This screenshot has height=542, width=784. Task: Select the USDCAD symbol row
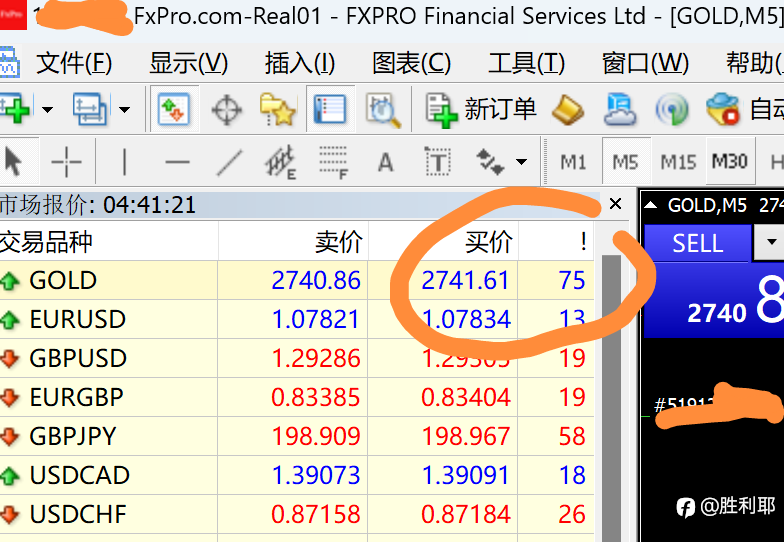(297, 476)
